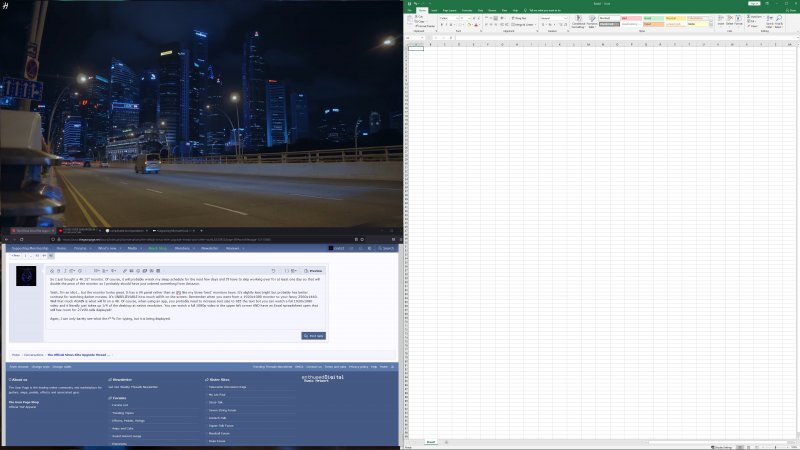
Task: Open the Excel Page Layout ribbon tab
Action: (x=449, y=10)
